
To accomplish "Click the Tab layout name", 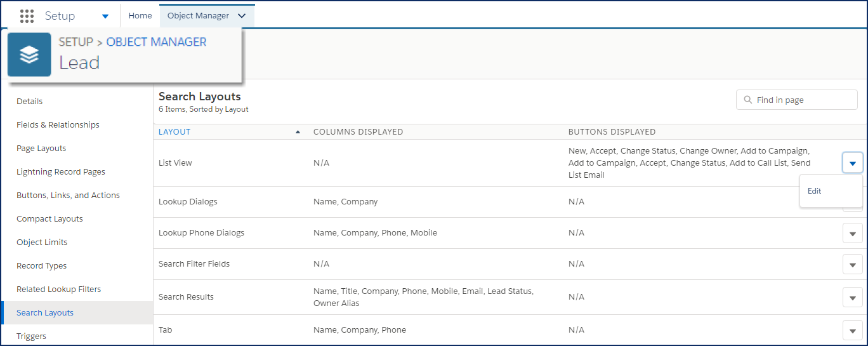I will [165, 330].
